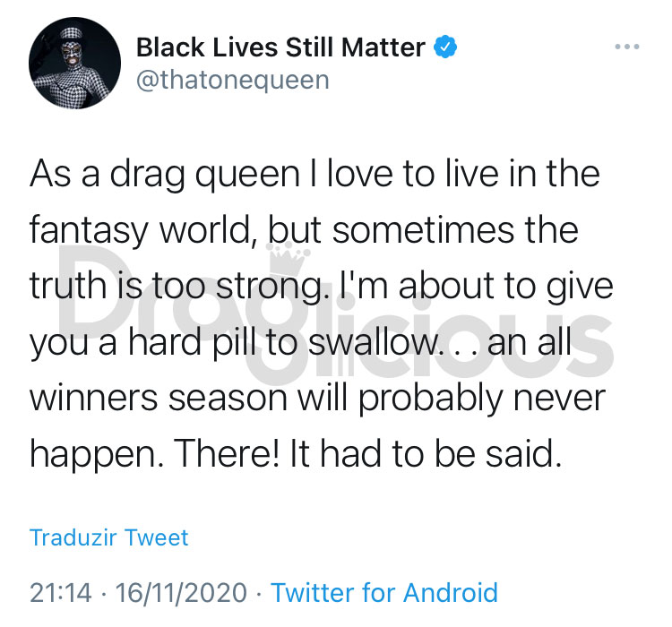This screenshot has height=627, width=672.
Task: Click the blue verified badge icon
Action: tap(445, 47)
